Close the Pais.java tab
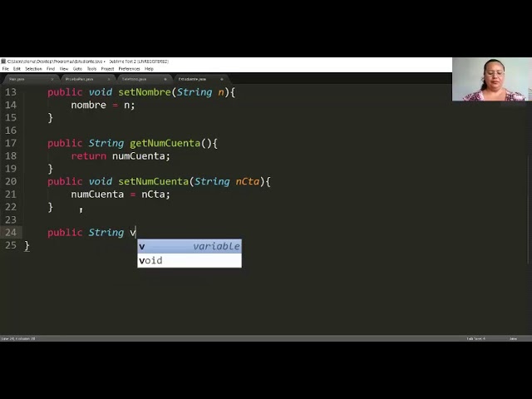The image size is (532, 399). [x=52, y=80]
